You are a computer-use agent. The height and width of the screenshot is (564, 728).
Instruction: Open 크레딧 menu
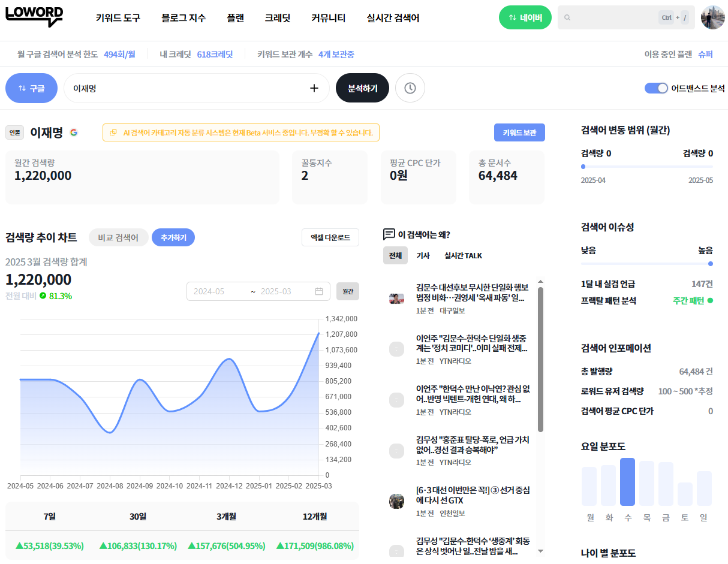[278, 18]
